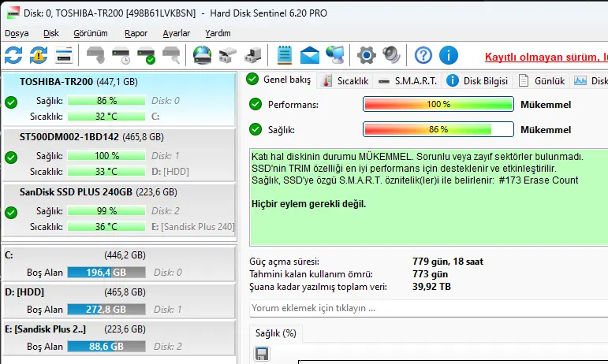Click the 773 gün remaining lifetime value

(430, 274)
